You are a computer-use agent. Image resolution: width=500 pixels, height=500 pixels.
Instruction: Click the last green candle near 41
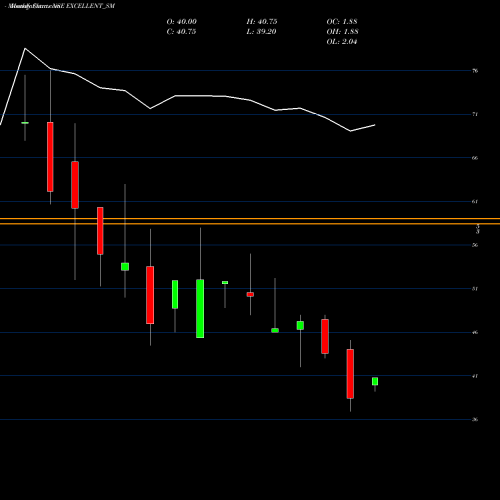click(x=375, y=381)
